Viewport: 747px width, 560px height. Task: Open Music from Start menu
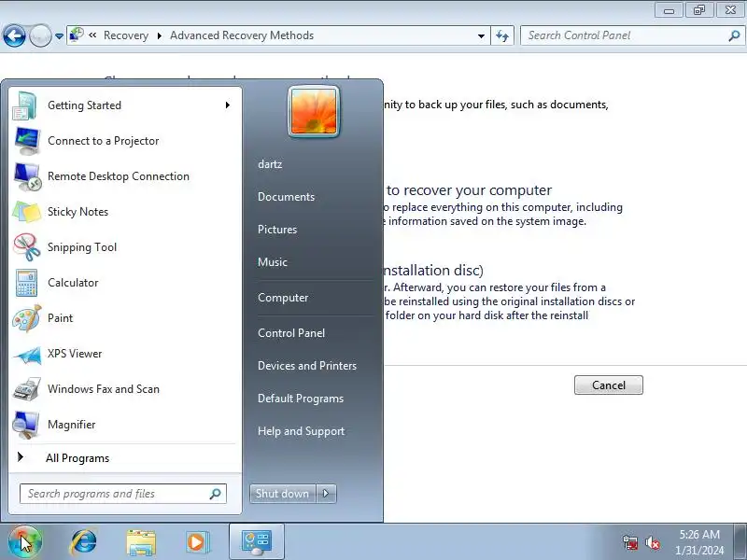[x=273, y=262]
